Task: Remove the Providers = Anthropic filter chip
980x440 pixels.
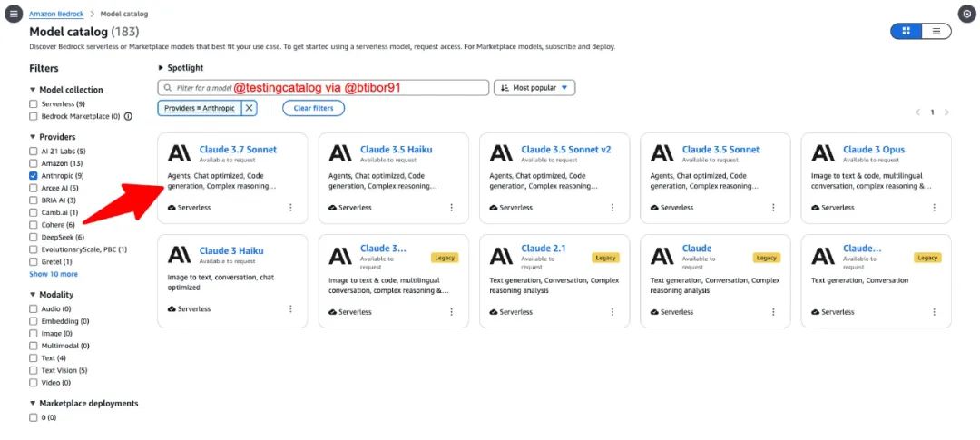Action: (x=250, y=108)
